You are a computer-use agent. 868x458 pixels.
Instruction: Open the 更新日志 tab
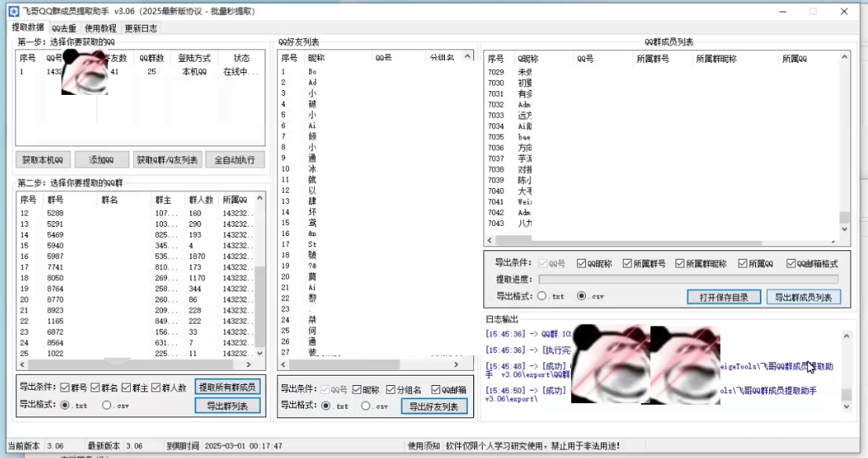pos(140,28)
